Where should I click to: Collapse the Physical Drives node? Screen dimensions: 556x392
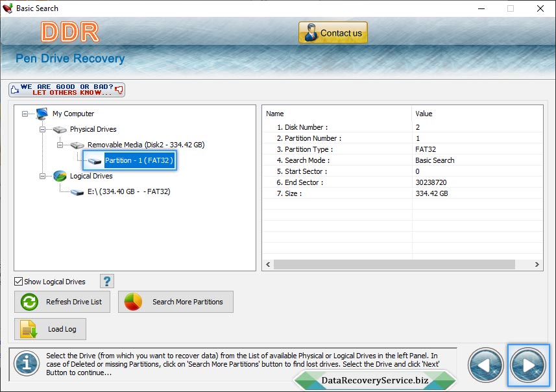(x=43, y=130)
